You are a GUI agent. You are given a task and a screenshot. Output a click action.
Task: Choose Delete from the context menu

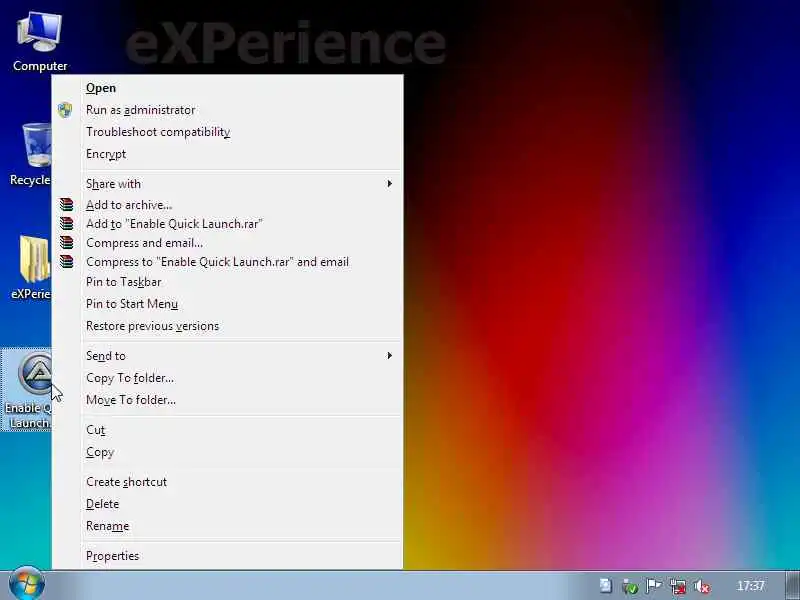coord(228,504)
